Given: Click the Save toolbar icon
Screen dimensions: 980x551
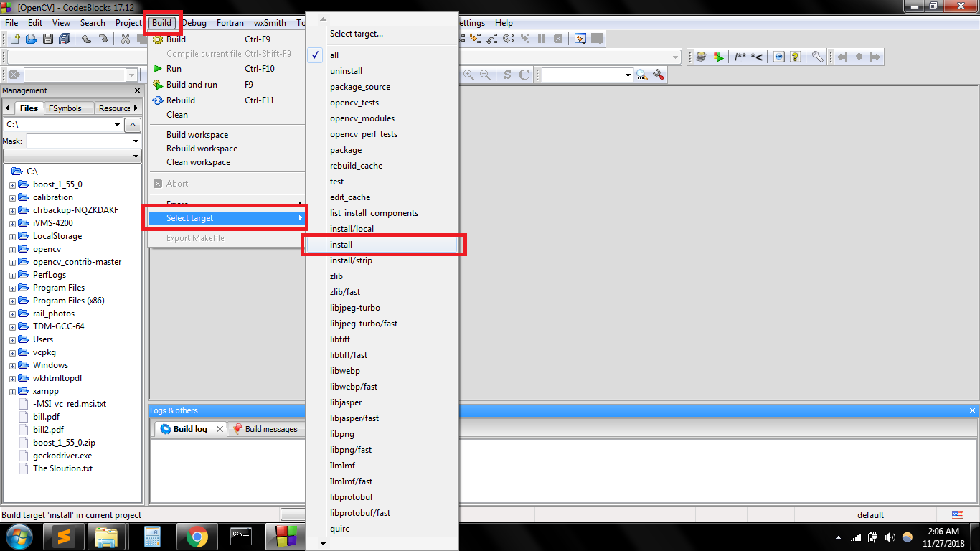Looking at the screenshot, I should pos(48,39).
